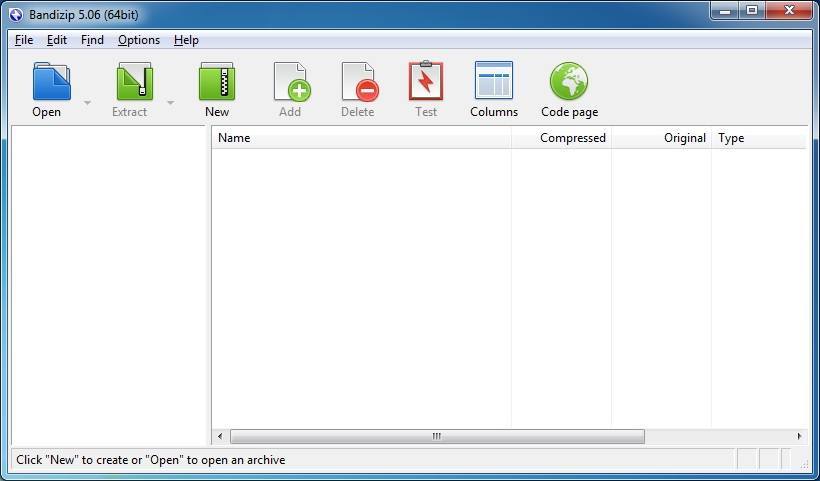Open the Help menu
The width and height of the screenshot is (820, 481).
pos(186,40)
